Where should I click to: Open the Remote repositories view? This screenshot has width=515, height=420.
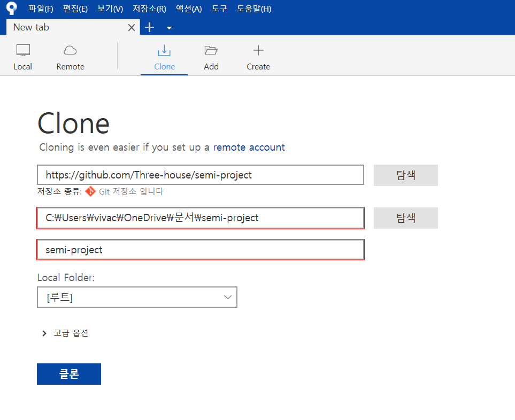coord(70,57)
